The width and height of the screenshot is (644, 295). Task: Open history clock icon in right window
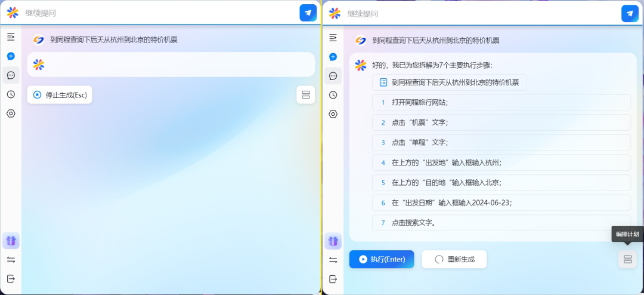pyautogui.click(x=333, y=95)
